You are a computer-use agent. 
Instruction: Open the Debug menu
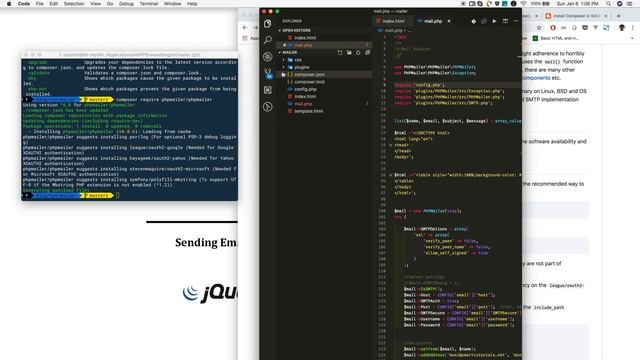pos(126,4)
